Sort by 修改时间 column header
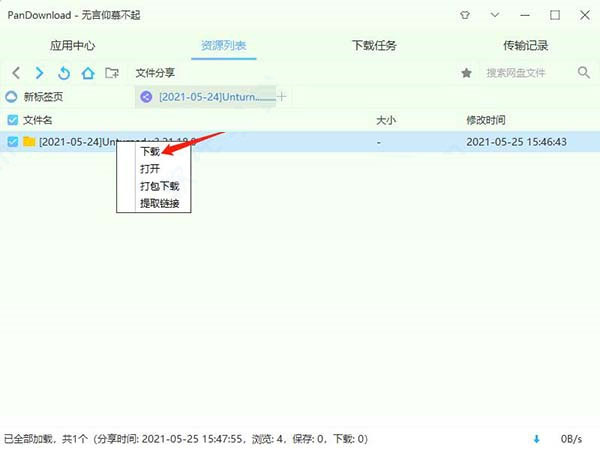 pyautogui.click(x=486, y=120)
